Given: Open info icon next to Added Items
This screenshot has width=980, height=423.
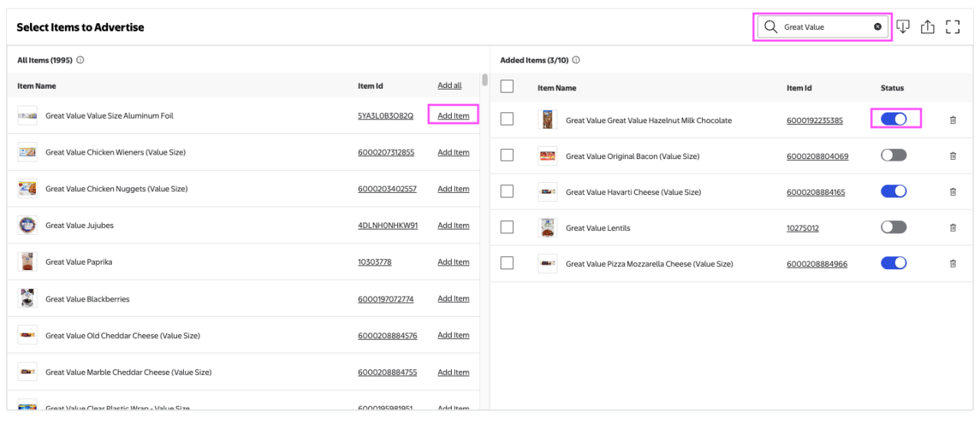Looking at the screenshot, I should [x=576, y=60].
